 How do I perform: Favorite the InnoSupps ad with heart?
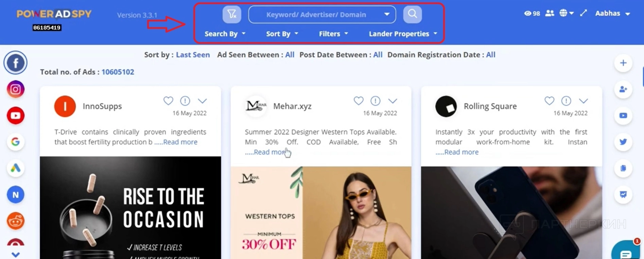[x=168, y=101]
